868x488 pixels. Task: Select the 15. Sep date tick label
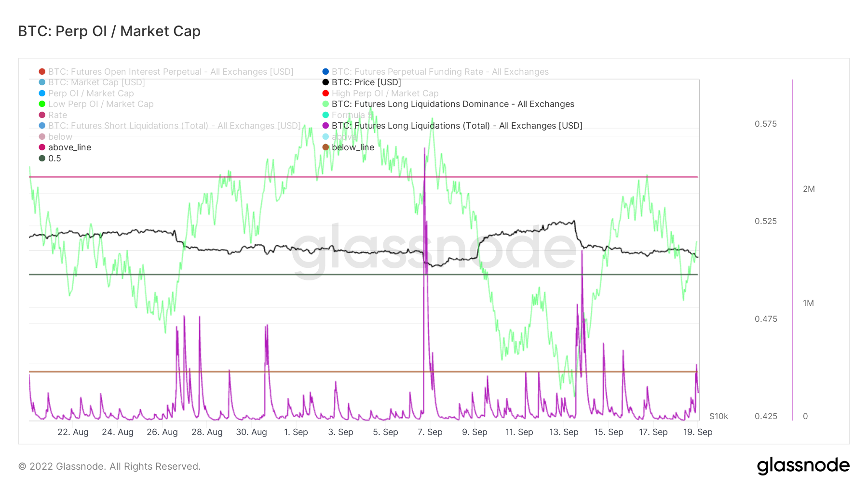tap(608, 432)
